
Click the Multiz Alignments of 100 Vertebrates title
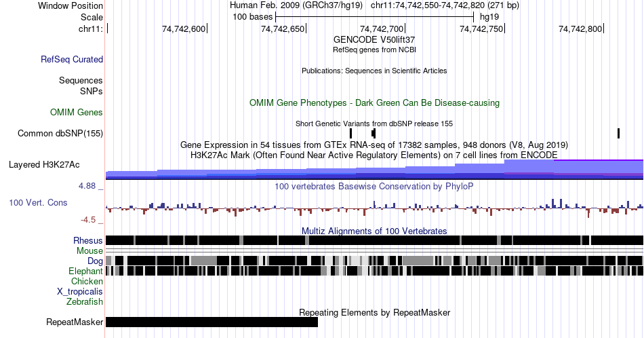pyautogui.click(x=374, y=231)
